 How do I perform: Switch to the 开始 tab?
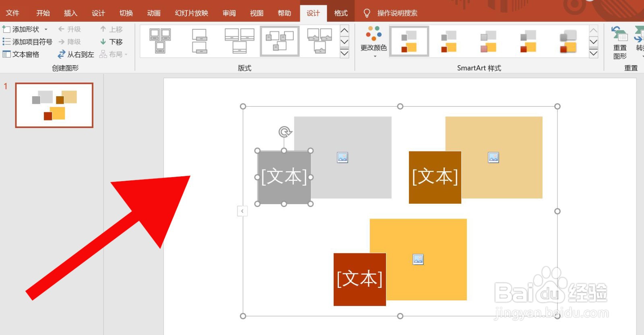click(x=43, y=13)
